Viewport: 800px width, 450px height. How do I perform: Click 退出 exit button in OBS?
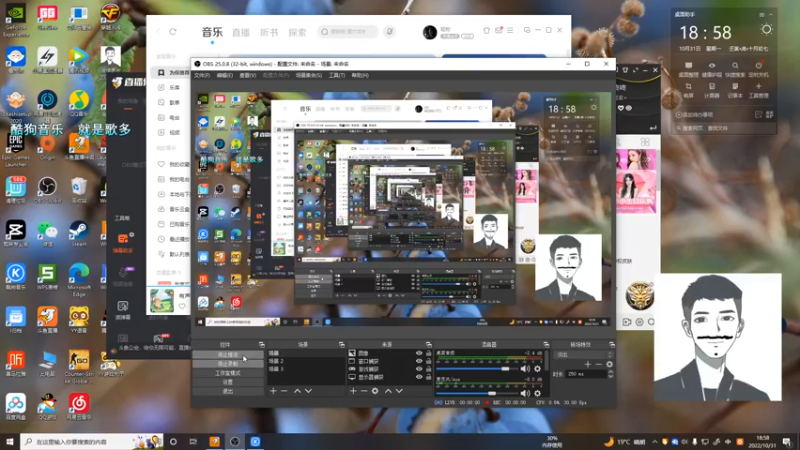228,391
